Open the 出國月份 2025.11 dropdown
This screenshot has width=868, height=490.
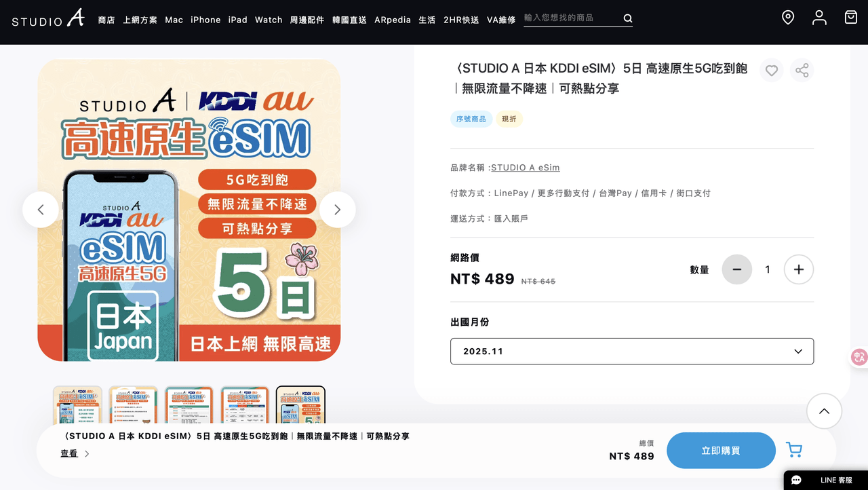coord(632,352)
